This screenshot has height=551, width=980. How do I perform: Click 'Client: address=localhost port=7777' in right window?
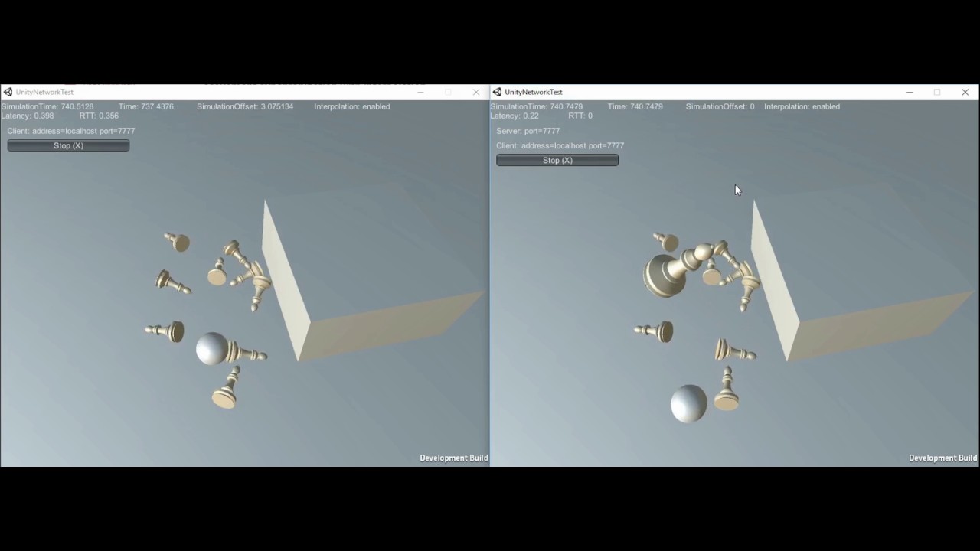click(x=560, y=145)
